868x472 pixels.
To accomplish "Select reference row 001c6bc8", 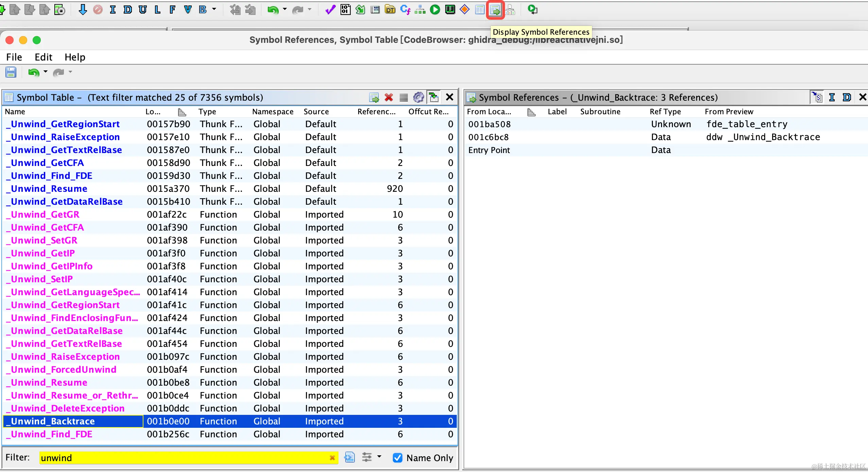I will pos(665,137).
